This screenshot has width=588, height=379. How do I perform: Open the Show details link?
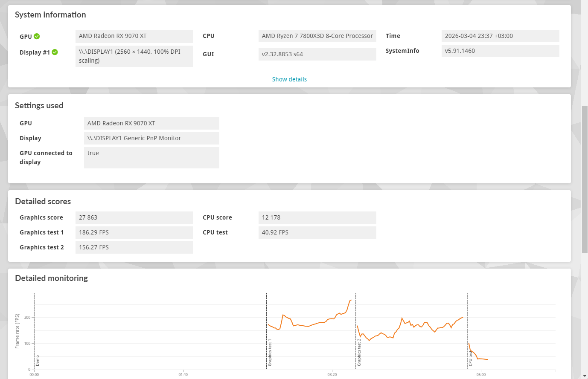pos(289,79)
